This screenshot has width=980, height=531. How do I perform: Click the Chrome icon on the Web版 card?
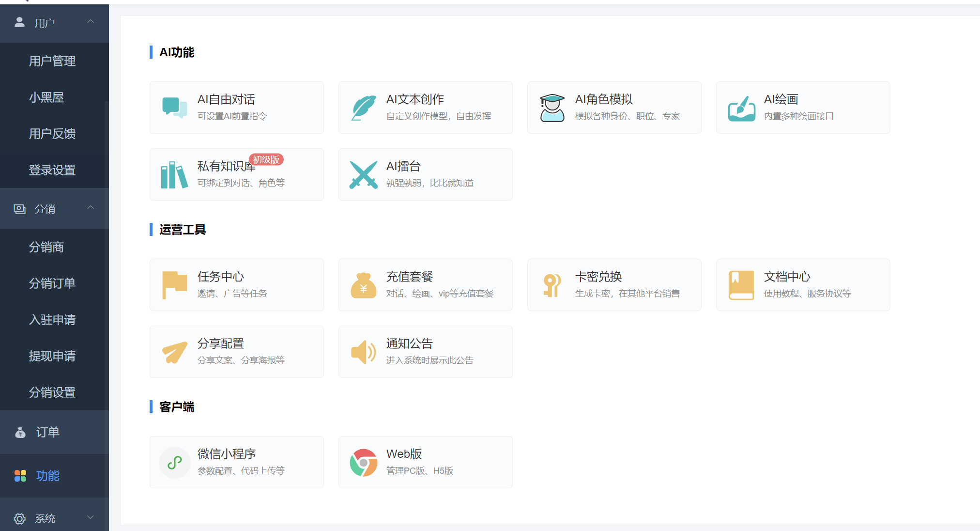[x=363, y=462]
